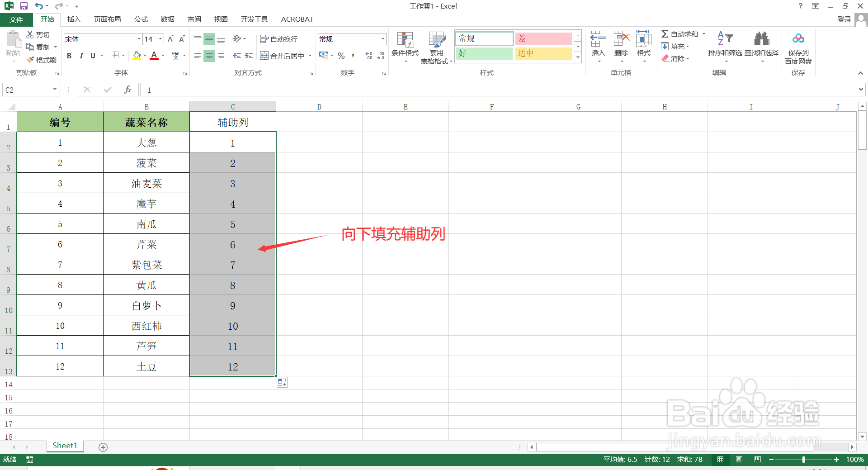This screenshot has width=868, height=470.
Task: Click the Cut (剪切) scissors icon
Action: tap(30, 34)
